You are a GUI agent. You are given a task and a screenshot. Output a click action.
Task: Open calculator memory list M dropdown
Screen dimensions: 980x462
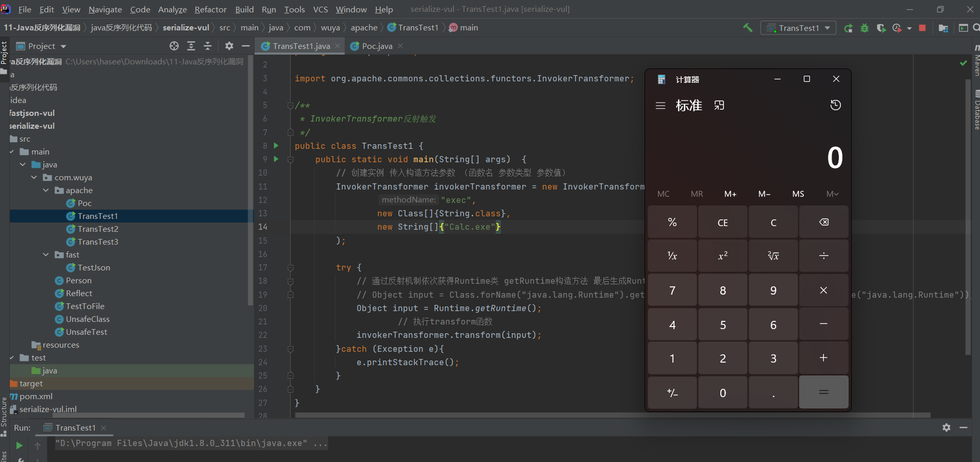(832, 194)
